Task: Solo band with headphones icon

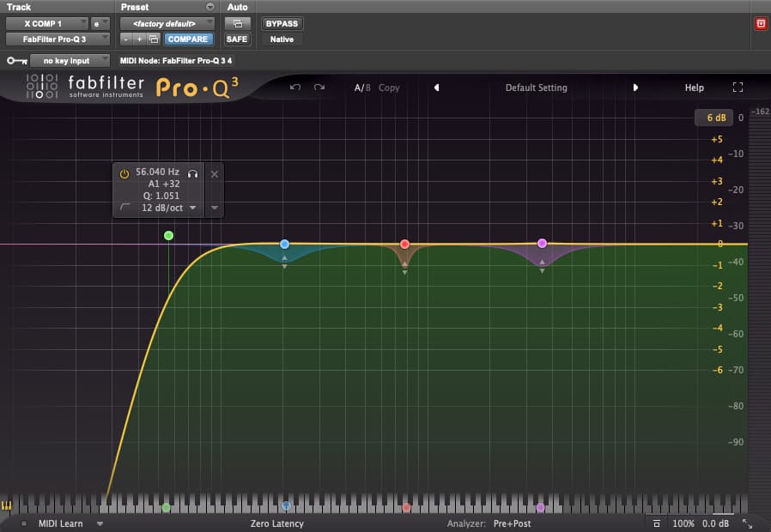Action: pyautogui.click(x=192, y=173)
